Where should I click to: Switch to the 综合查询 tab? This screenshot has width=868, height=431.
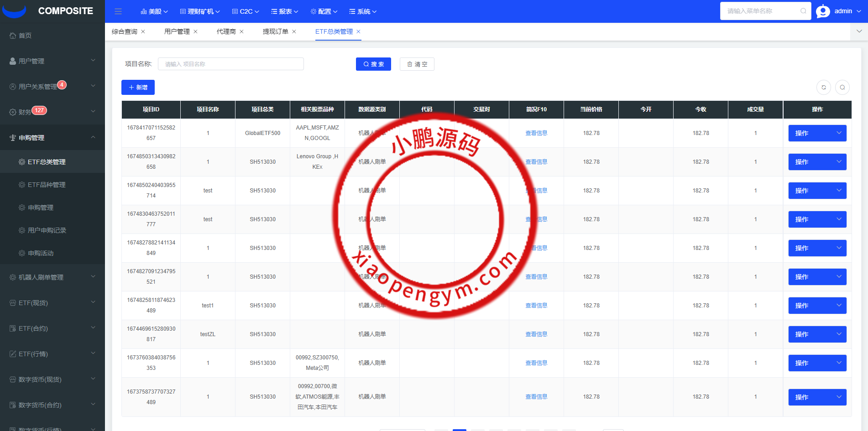(125, 31)
